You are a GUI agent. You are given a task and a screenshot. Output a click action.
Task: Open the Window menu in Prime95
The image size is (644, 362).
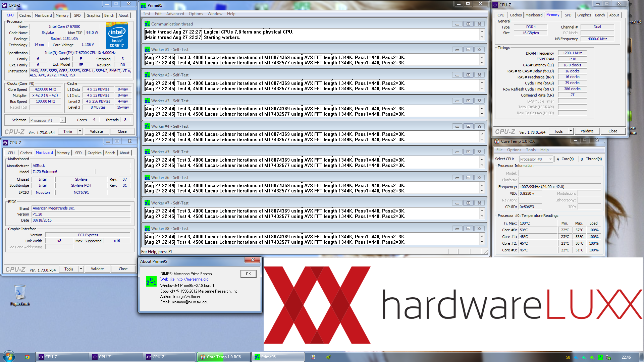(x=215, y=14)
